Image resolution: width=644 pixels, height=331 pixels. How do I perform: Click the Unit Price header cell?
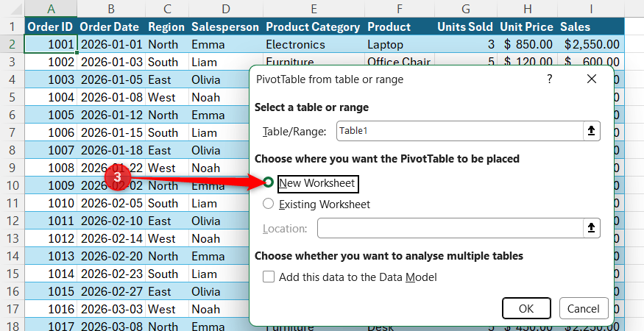click(x=528, y=26)
